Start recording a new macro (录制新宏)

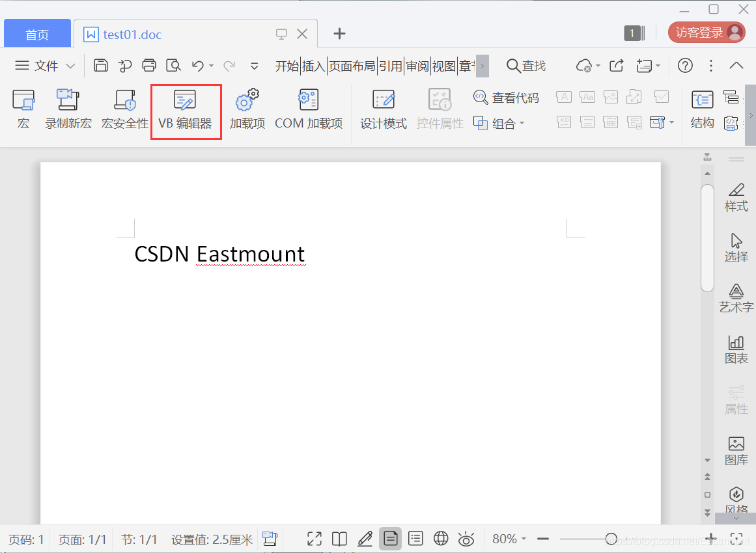click(x=68, y=110)
